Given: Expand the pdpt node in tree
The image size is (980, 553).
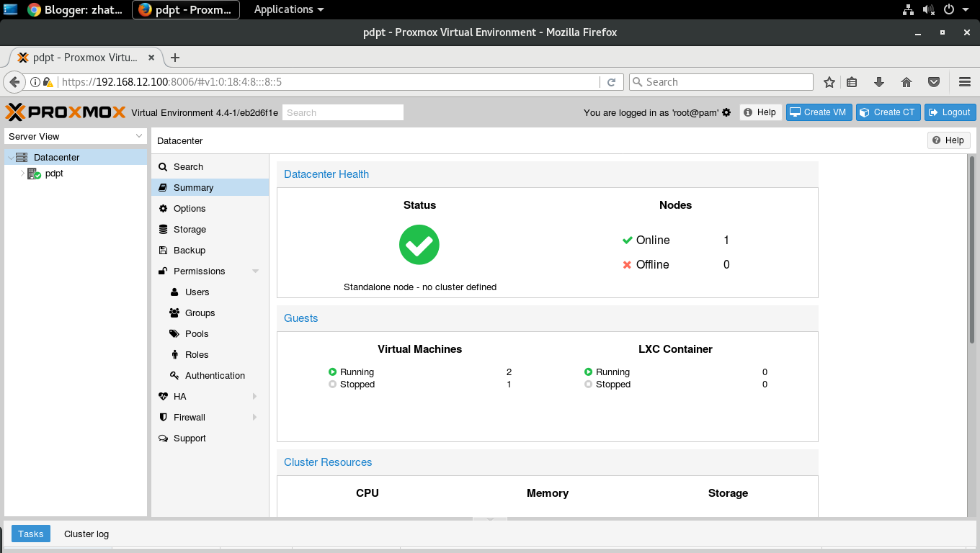Looking at the screenshot, I should [22, 174].
